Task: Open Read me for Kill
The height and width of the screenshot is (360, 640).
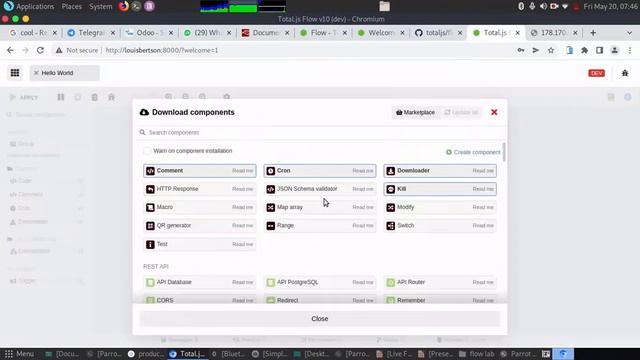Action: tap(483, 189)
